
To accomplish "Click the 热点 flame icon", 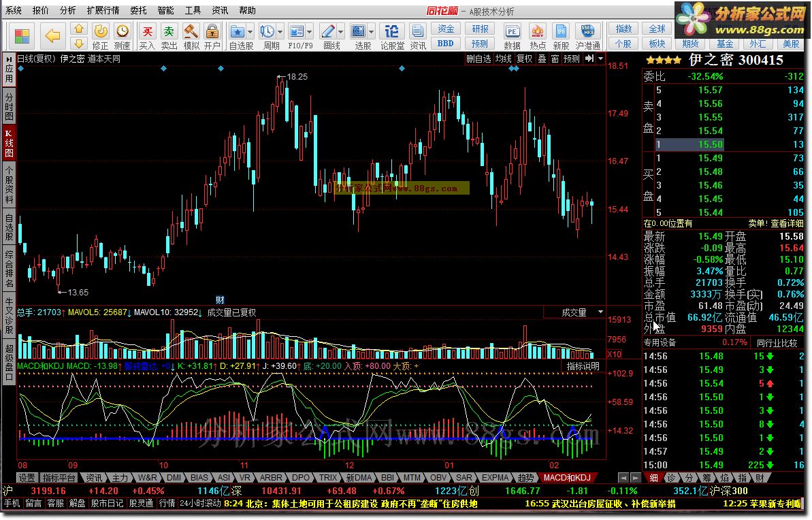I will point(538,31).
